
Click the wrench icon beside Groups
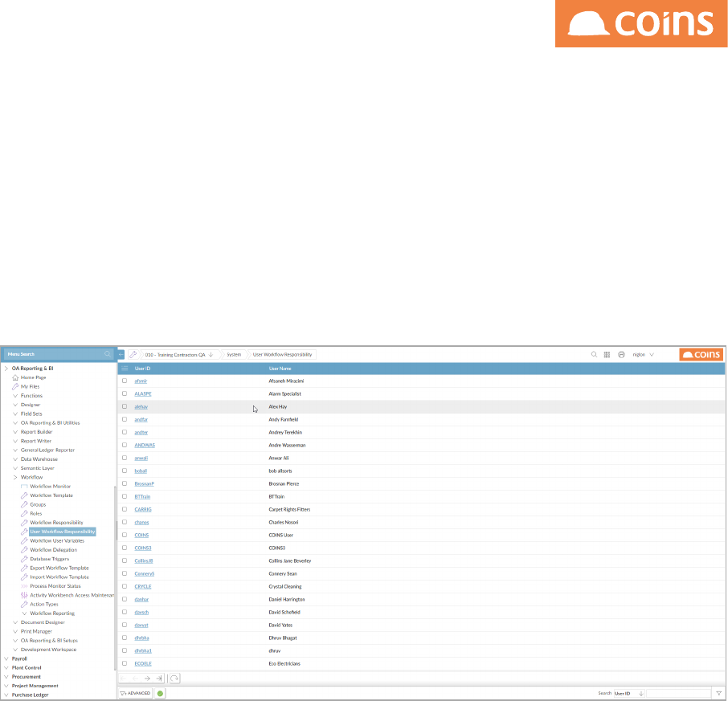click(24, 504)
